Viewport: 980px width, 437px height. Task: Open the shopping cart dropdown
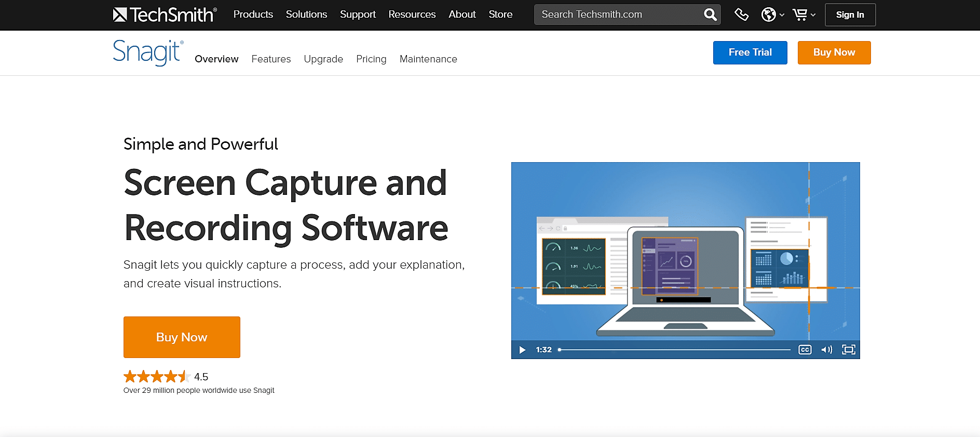804,15
